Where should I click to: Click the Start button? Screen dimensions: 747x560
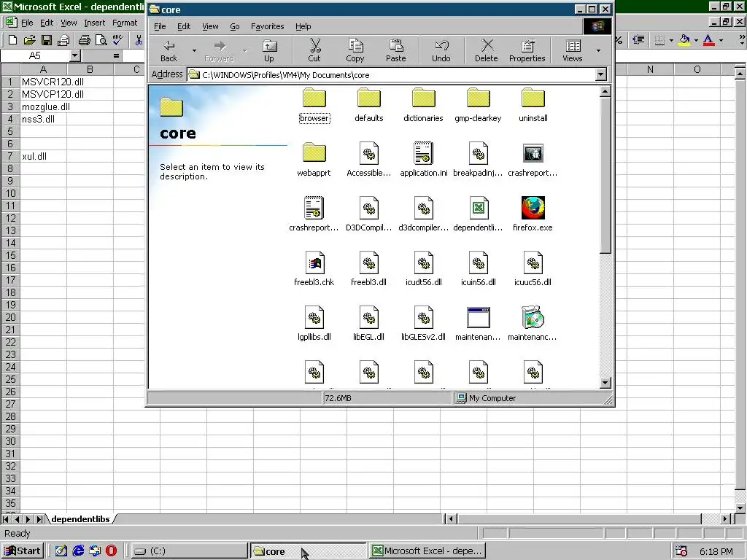coord(23,551)
